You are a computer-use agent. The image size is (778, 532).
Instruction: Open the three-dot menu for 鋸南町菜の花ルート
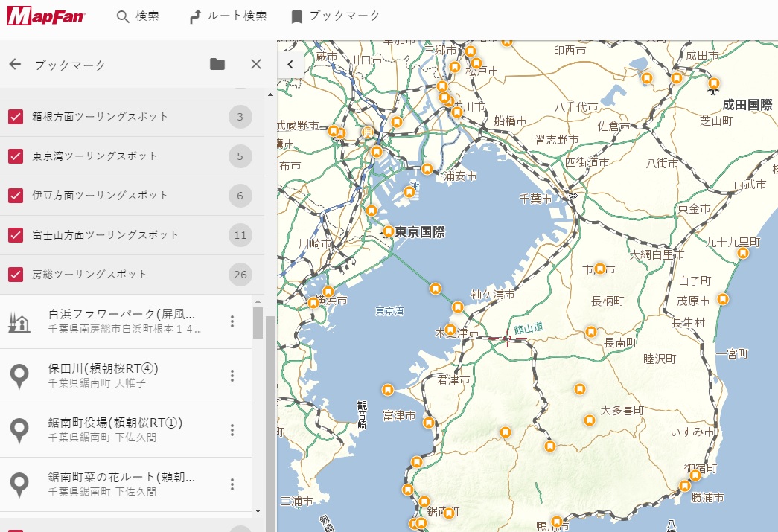(232, 484)
